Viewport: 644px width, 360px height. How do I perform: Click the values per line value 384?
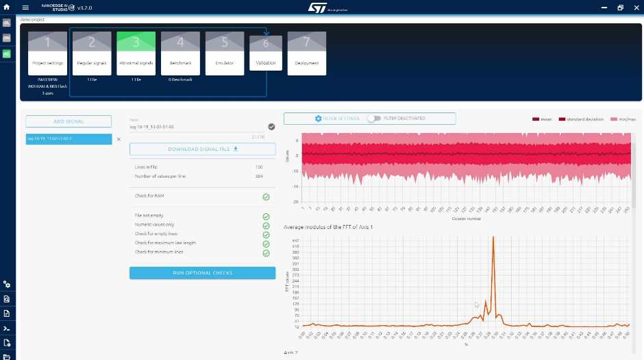[x=259, y=176]
